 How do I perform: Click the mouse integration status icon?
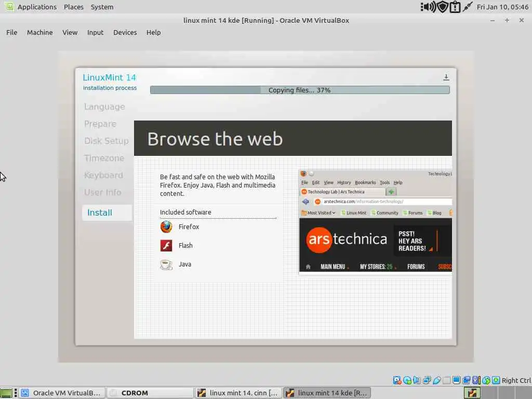(x=486, y=380)
